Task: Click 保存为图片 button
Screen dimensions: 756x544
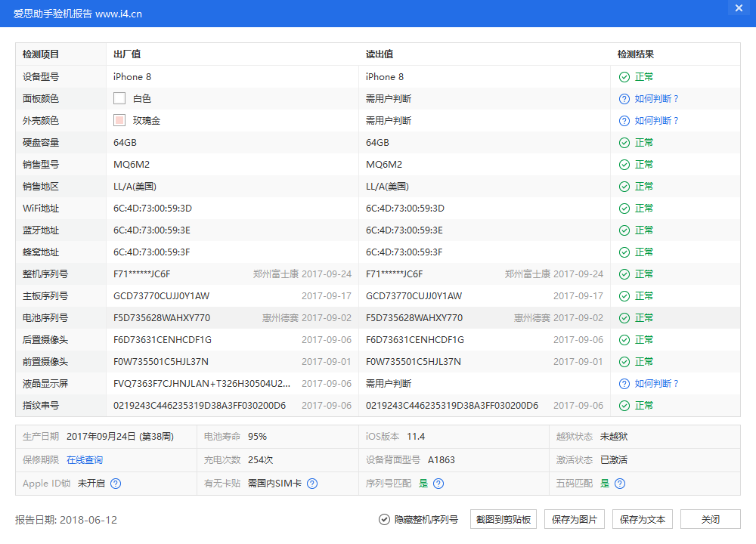Action: tap(575, 520)
